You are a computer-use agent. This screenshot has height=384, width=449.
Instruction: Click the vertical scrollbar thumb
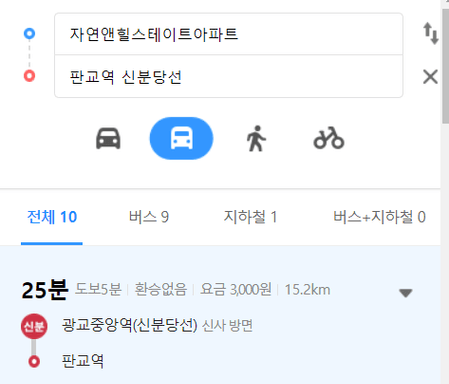(445, 67)
